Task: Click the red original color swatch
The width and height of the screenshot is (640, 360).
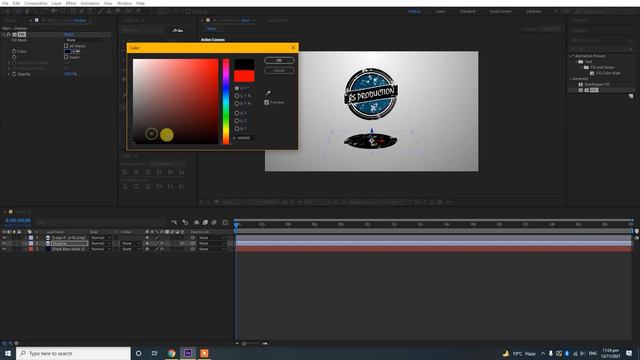Action: (244, 76)
